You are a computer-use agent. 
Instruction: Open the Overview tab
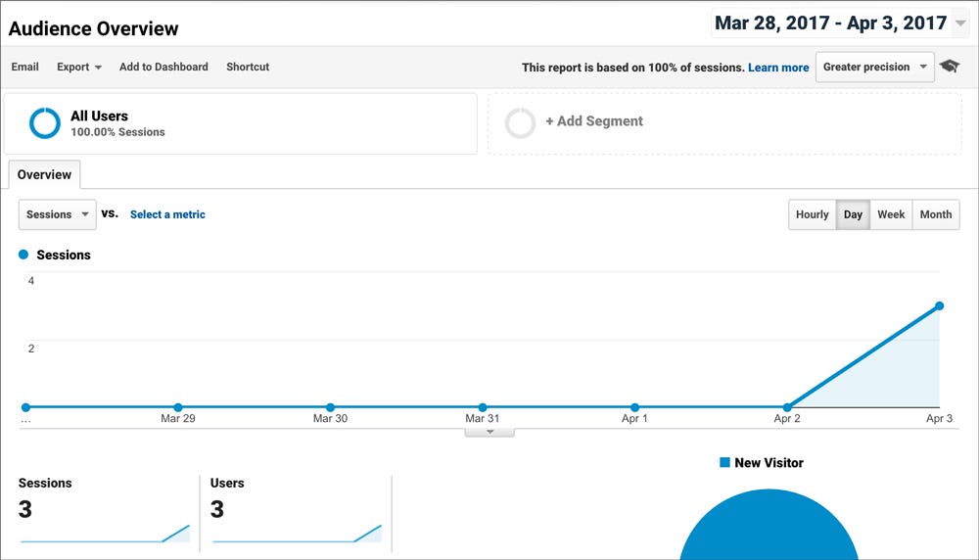tap(44, 175)
